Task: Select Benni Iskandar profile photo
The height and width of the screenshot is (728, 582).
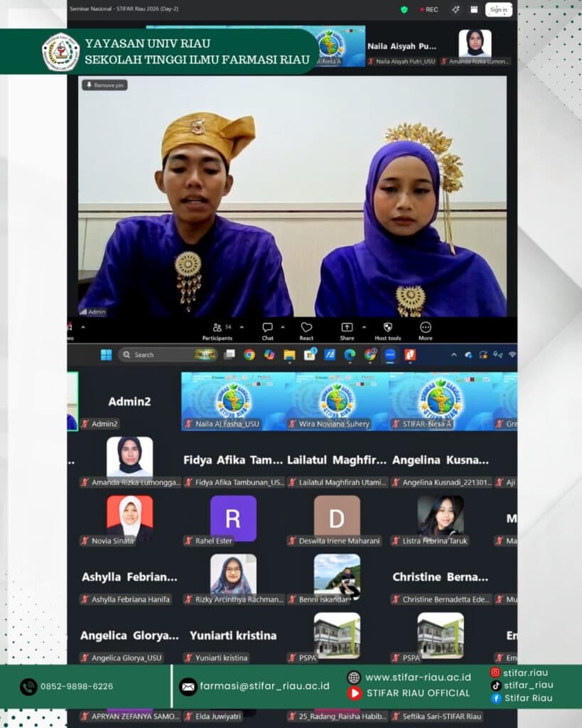Action: (x=337, y=576)
